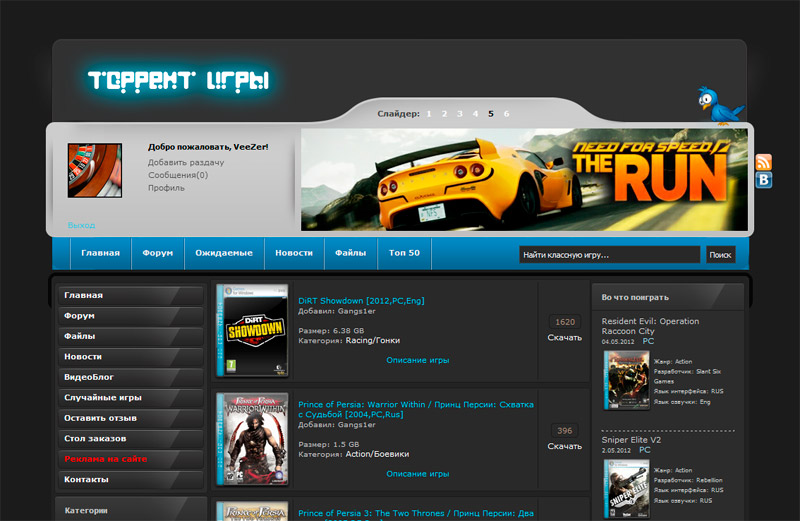
Task: Switch slider to slide 2
Action: [x=444, y=114]
